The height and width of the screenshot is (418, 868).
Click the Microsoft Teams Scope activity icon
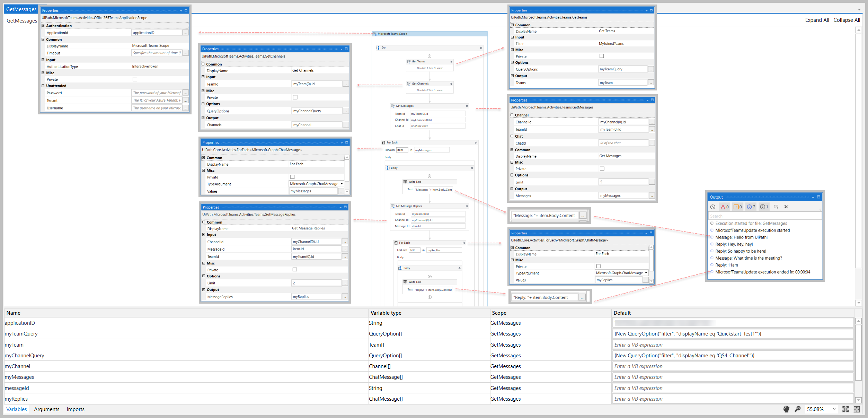(x=374, y=34)
